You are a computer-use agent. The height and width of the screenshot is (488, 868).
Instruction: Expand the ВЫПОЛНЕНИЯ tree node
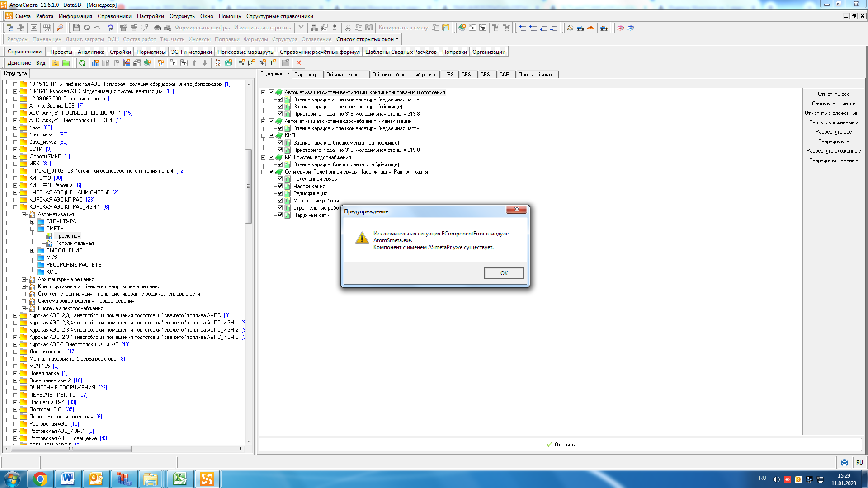click(x=32, y=250)
